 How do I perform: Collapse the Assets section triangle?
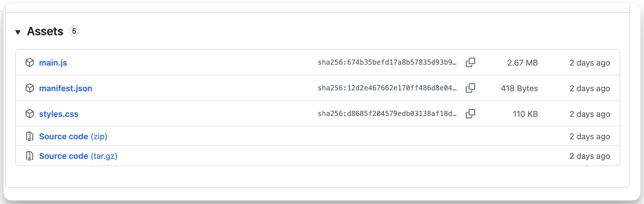[18, 32]
